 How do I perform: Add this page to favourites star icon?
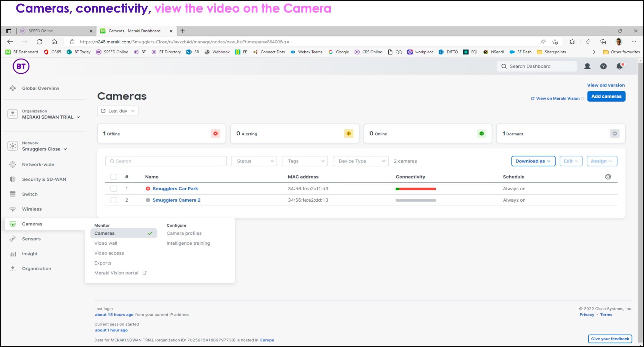click(555, 42)
